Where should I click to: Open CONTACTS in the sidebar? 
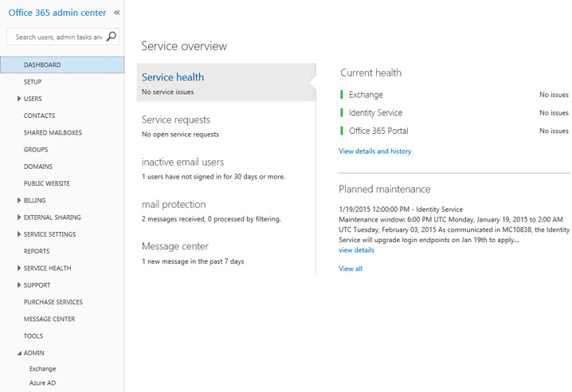39,116
